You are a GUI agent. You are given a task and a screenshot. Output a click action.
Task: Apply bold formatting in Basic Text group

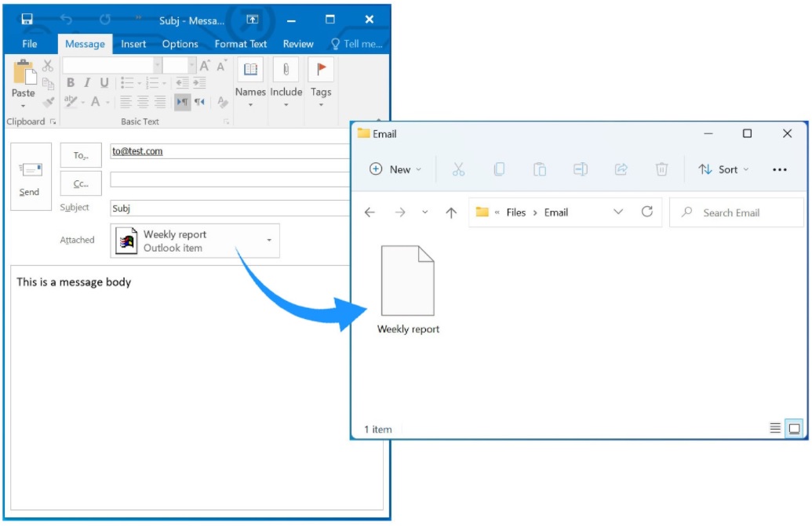(71, 82)
